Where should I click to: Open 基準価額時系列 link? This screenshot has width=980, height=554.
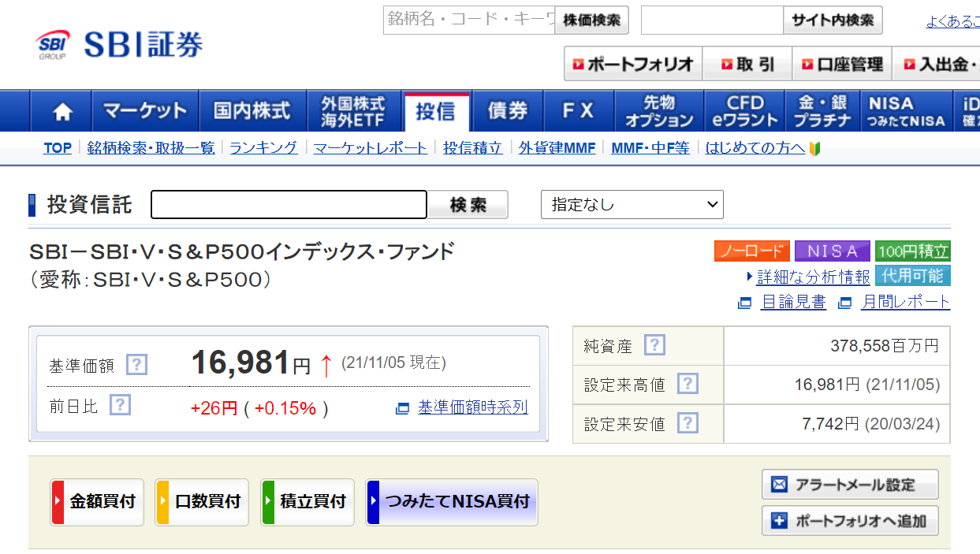(473, 407)
